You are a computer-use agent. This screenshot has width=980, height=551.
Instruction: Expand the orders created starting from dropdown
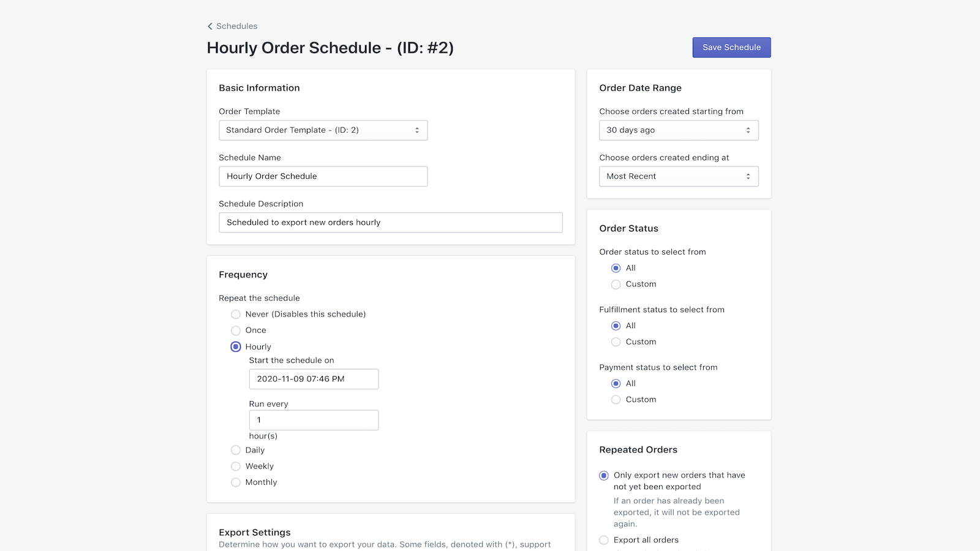[x=679, y=130]
